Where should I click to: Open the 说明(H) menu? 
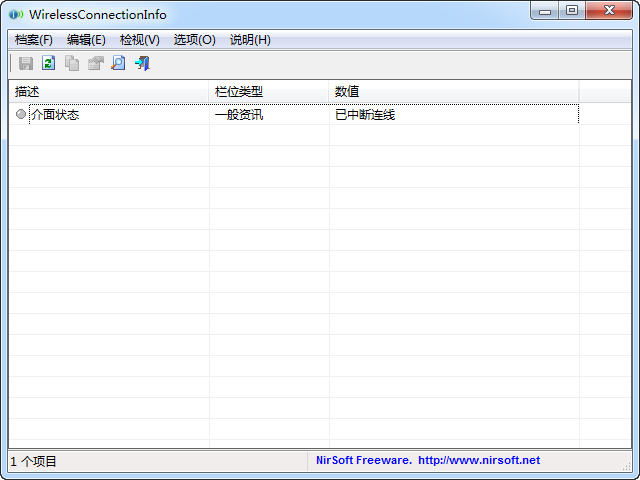point(250,40)
